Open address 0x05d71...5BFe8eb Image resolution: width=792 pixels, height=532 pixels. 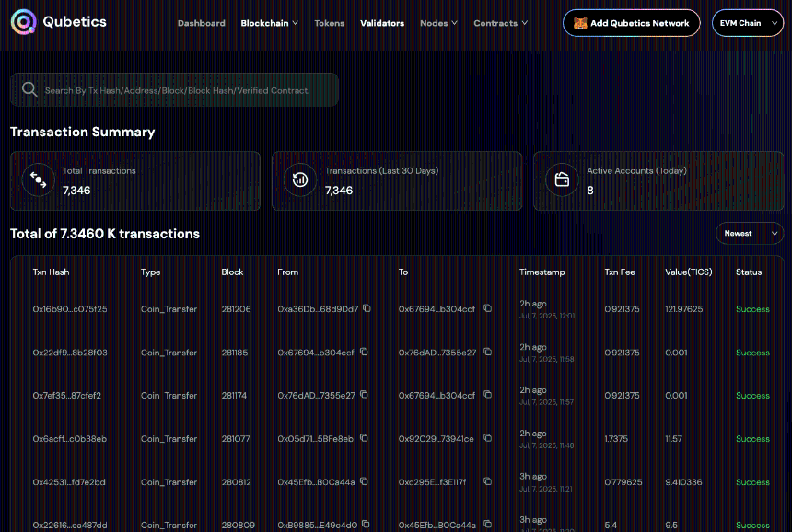click(315, 439)
